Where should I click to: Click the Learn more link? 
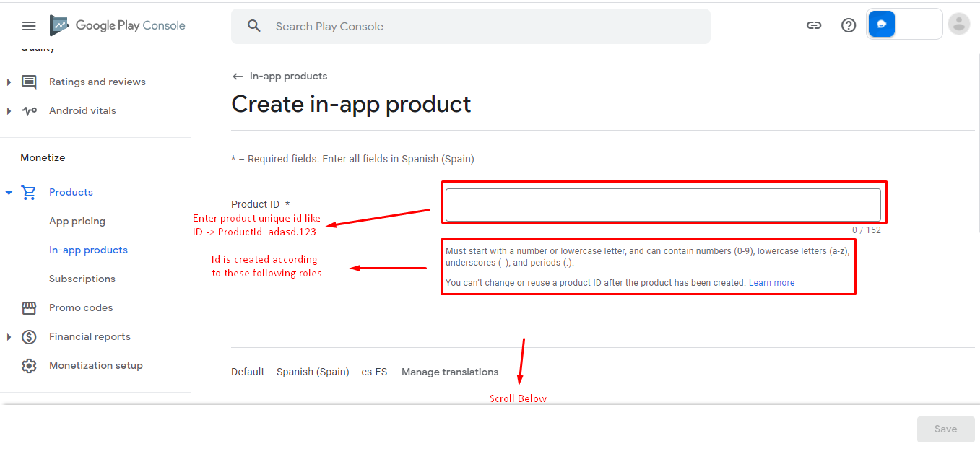[771, 283]
